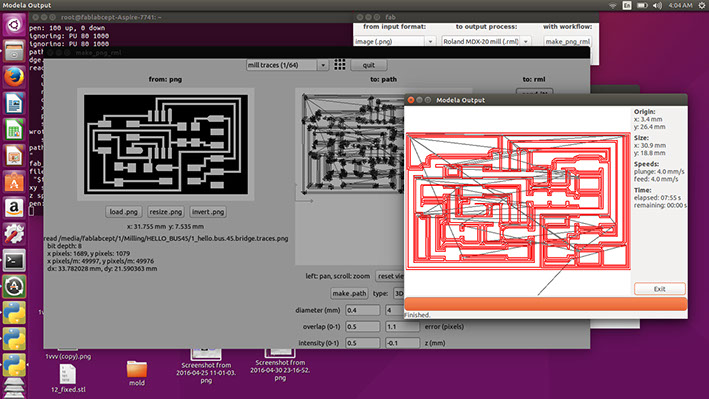709x399 pixels.
Task: Click the overlap (0-1) field showing 0.5
Action: point(362,326)
